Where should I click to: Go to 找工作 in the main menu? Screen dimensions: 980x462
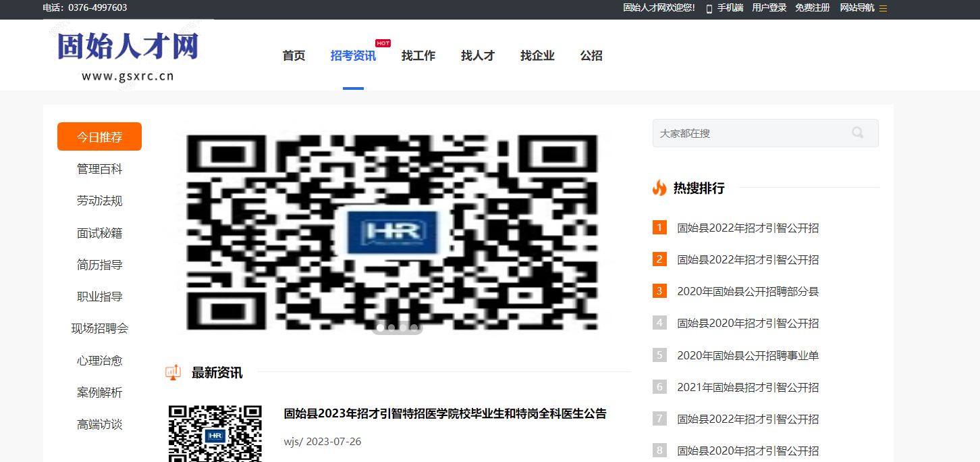pos(418,56)
